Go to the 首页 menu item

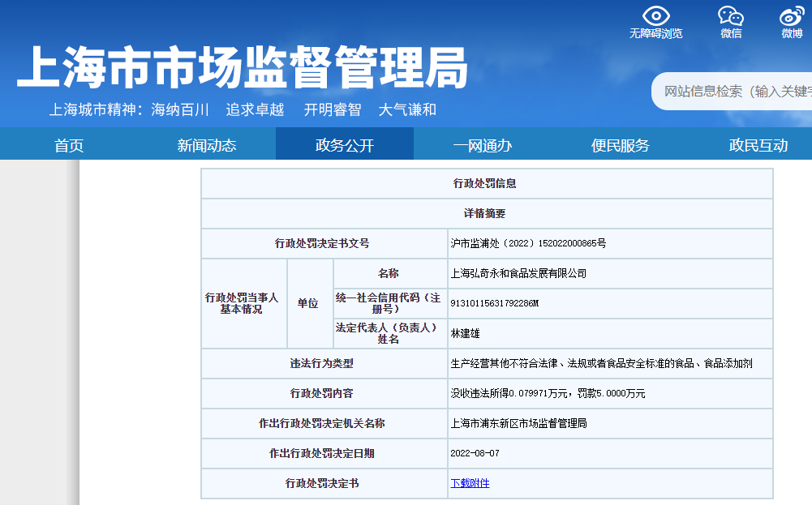pos(69,145)
